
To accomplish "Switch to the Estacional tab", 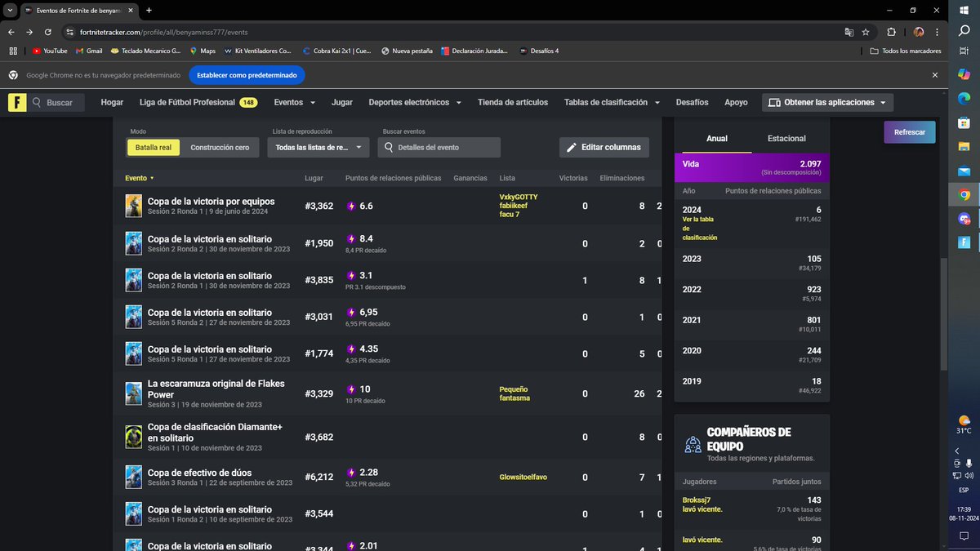I will (x=786, y=139).
